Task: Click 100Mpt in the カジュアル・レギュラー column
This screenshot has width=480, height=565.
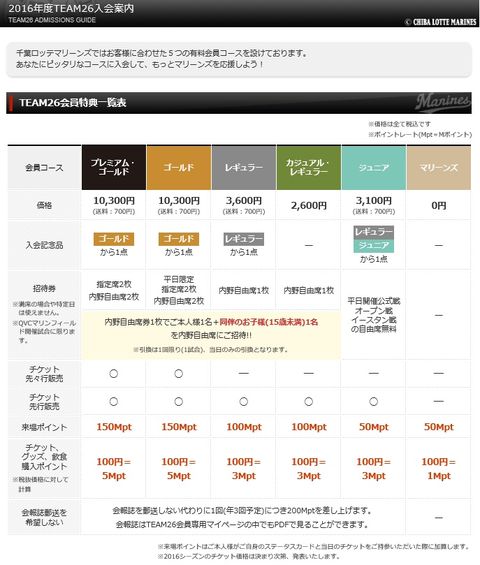Action: click(x=309, y=427)
